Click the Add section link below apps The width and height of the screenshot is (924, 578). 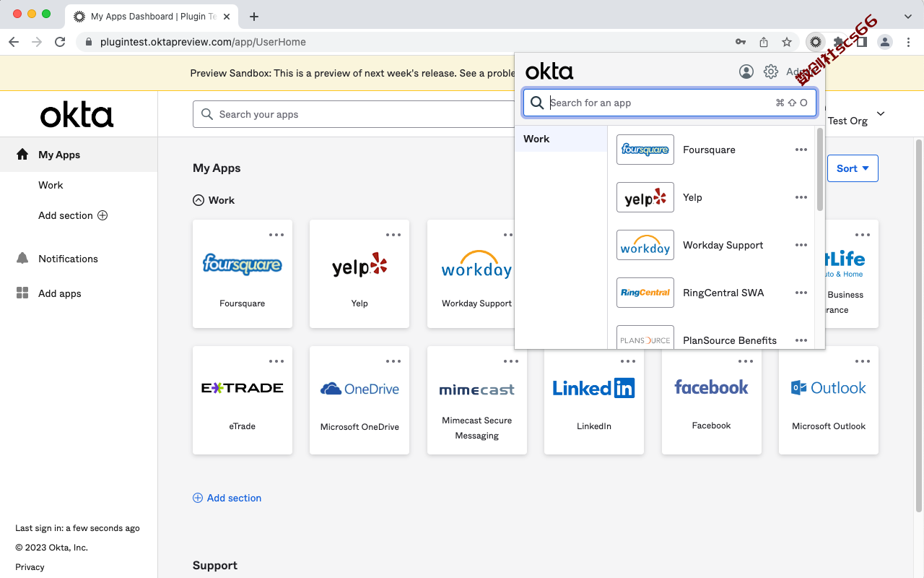[x=227, y=498]
